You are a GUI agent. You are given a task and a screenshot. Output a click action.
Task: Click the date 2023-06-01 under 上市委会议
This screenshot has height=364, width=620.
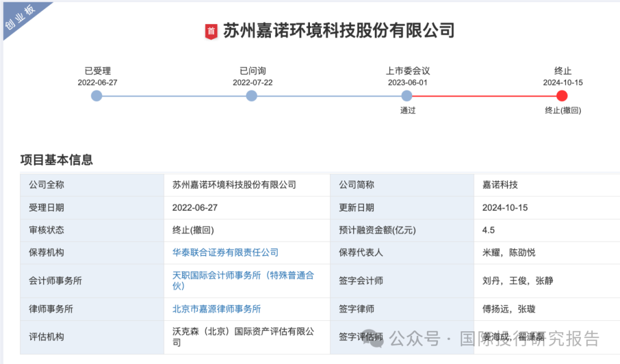408,82
